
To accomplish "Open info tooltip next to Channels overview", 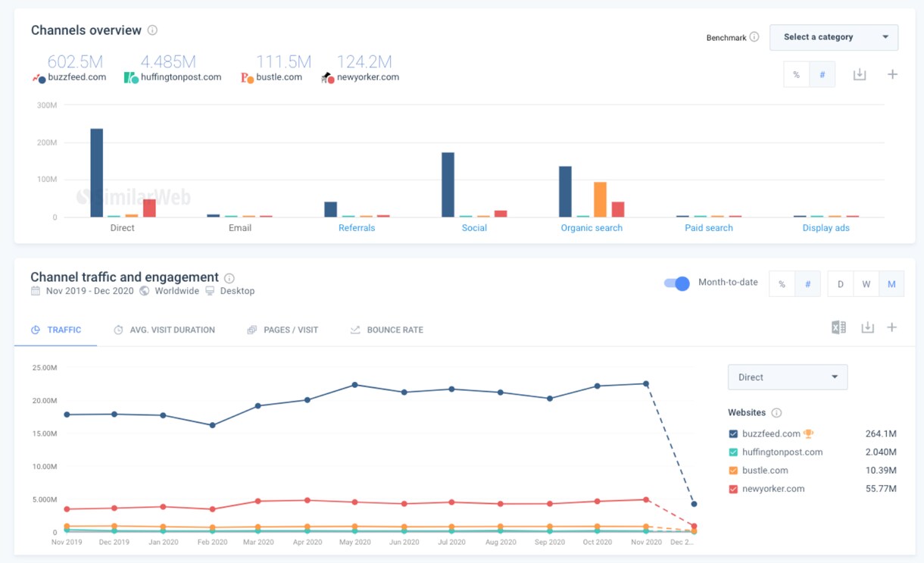I will coord(152,30).
